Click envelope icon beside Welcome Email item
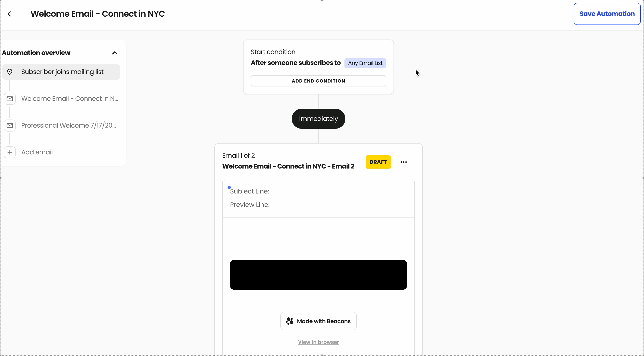The width and height of the screenshot is (644, 356). pos(10,99)
